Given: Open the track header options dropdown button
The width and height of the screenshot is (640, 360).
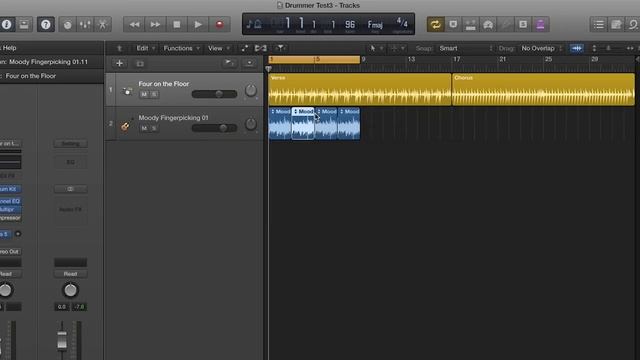Looking at the screenshot, I should pos(249,63).
